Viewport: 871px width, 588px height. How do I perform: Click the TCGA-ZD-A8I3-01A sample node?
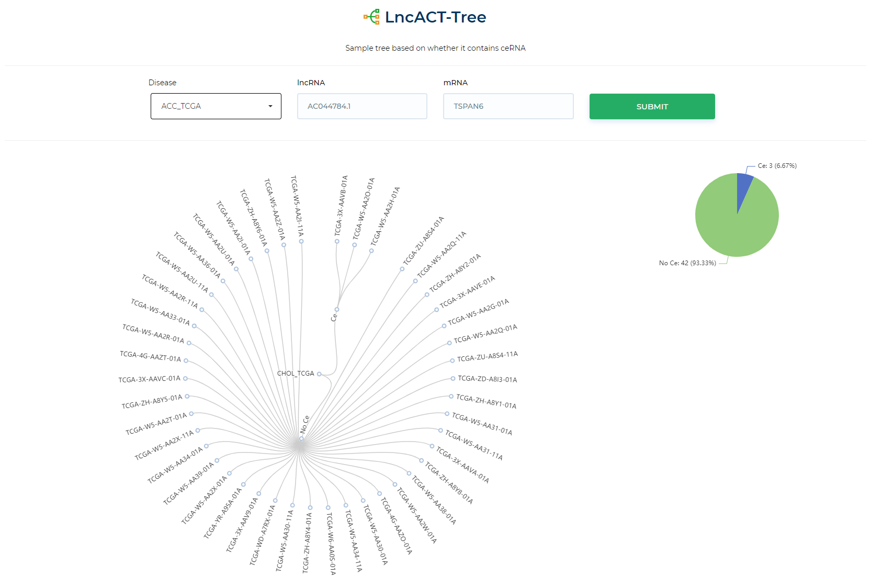pos(453,378)
